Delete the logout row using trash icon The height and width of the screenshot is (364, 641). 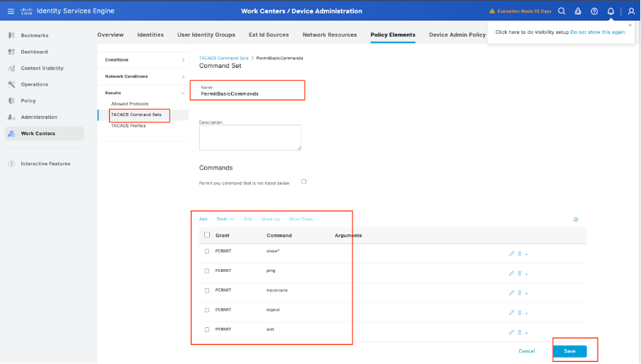pos(520,312)
